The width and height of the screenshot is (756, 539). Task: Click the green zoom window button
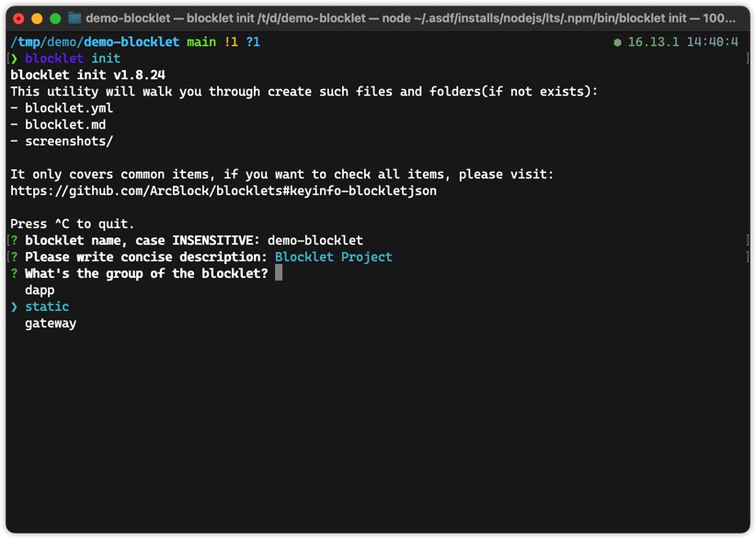(55, 17)
